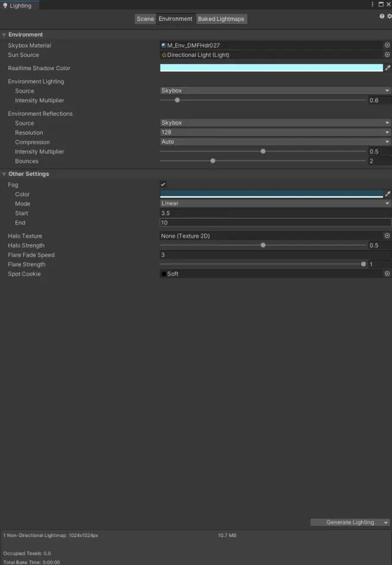
Task: Switch to the Environment tab
Action: coord(175,19)
